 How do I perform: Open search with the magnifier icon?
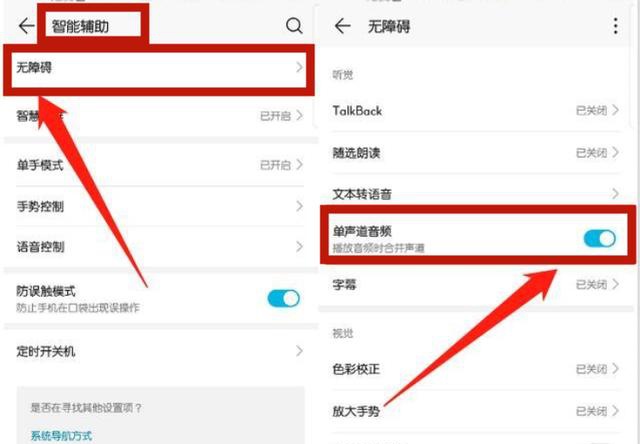point(294,27)
